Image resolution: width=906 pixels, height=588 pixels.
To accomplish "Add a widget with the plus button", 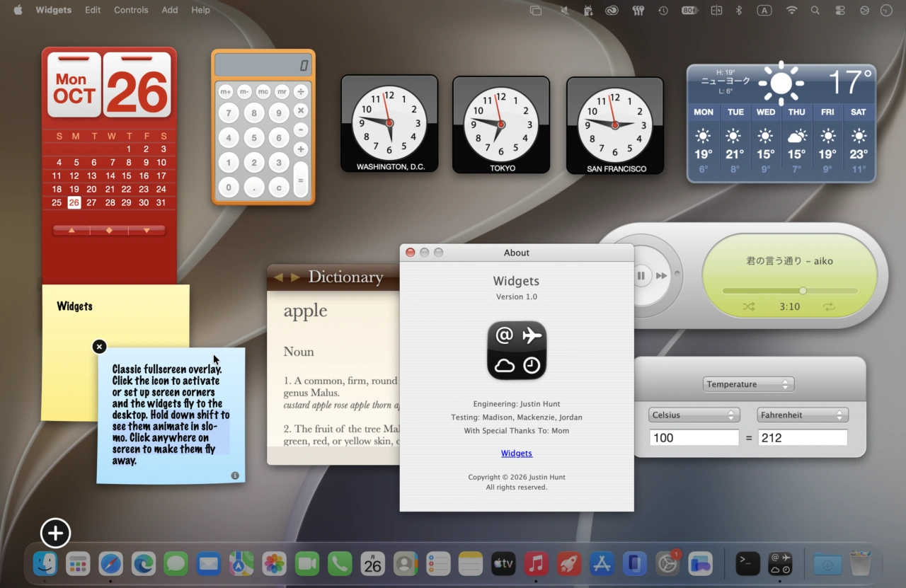I will click(x=55, y=533).
